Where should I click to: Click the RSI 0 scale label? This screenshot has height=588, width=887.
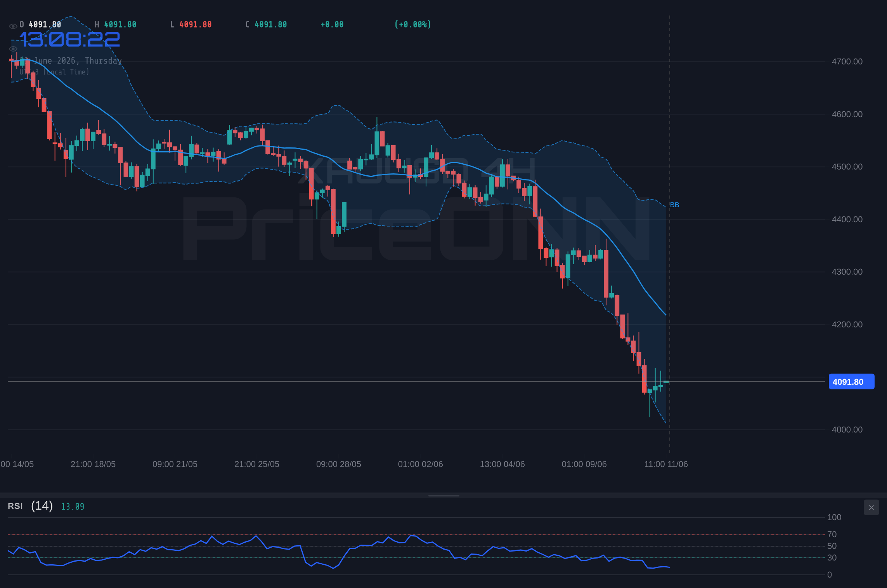pos(830,575)
